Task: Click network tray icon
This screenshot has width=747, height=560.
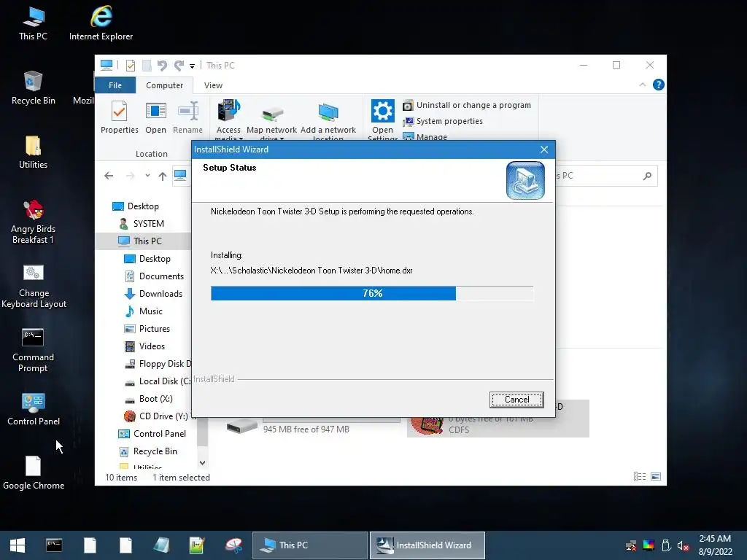Action: pos(631,545)
